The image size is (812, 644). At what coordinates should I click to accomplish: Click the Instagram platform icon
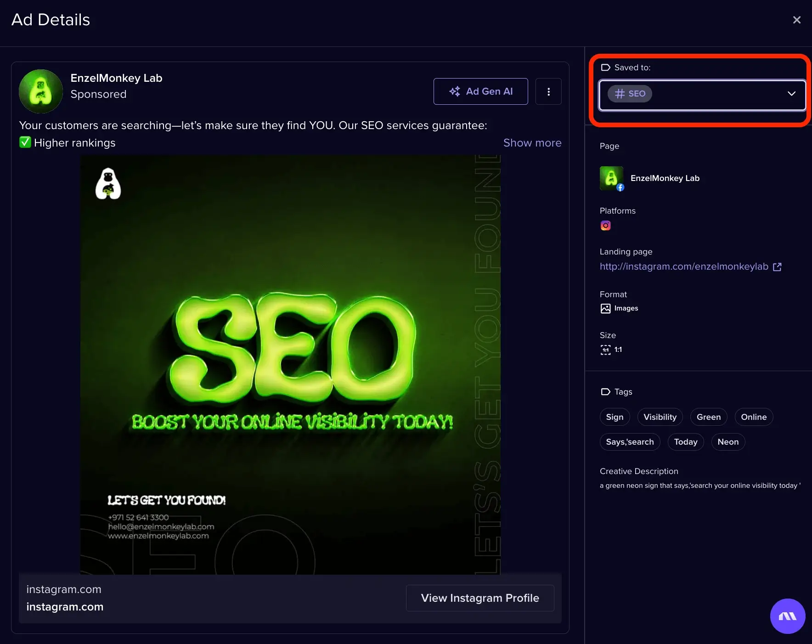605,226
